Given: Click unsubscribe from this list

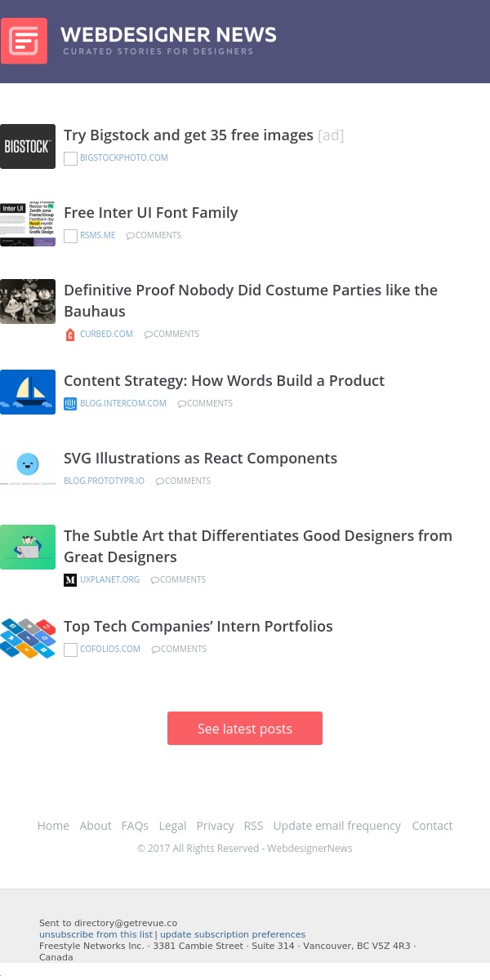Looking at the screenshot, I should point(96,935).
